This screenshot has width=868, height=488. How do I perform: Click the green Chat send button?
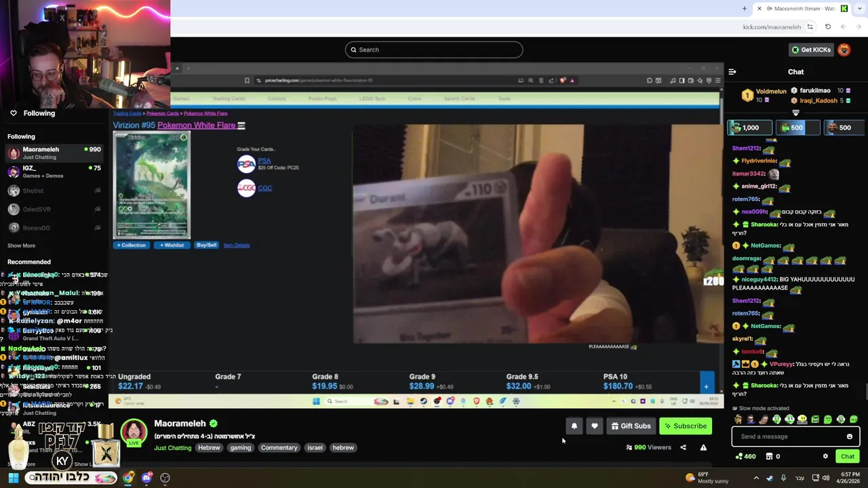[x=847, y=456]
